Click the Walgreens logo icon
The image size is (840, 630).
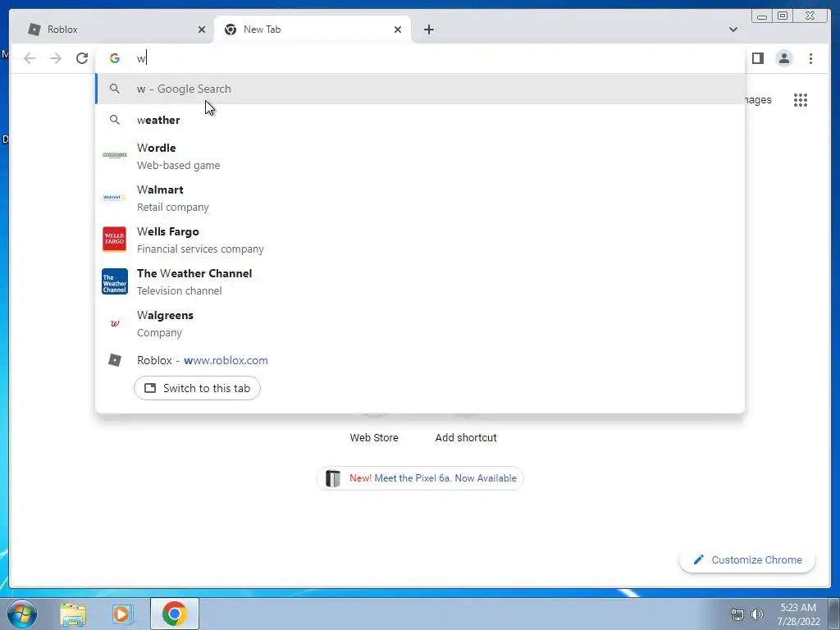[x=115, y=323]
